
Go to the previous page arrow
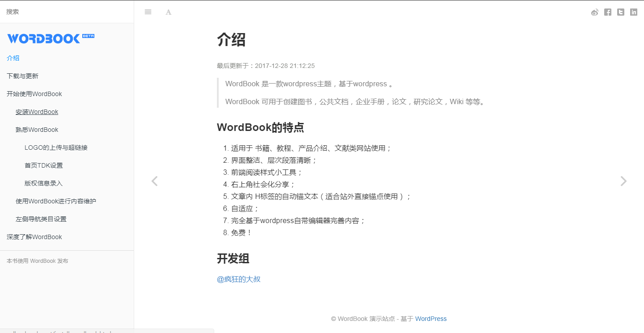coord(155,181)
